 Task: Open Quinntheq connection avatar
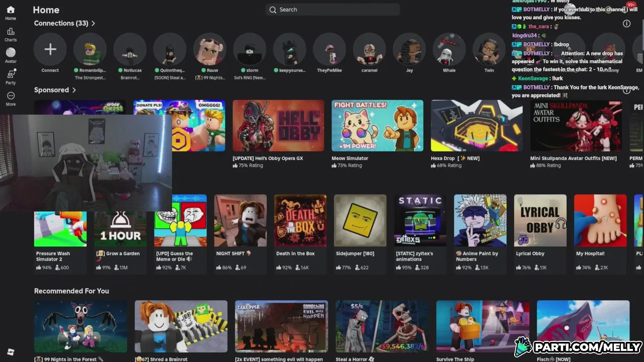coord(170,49)
